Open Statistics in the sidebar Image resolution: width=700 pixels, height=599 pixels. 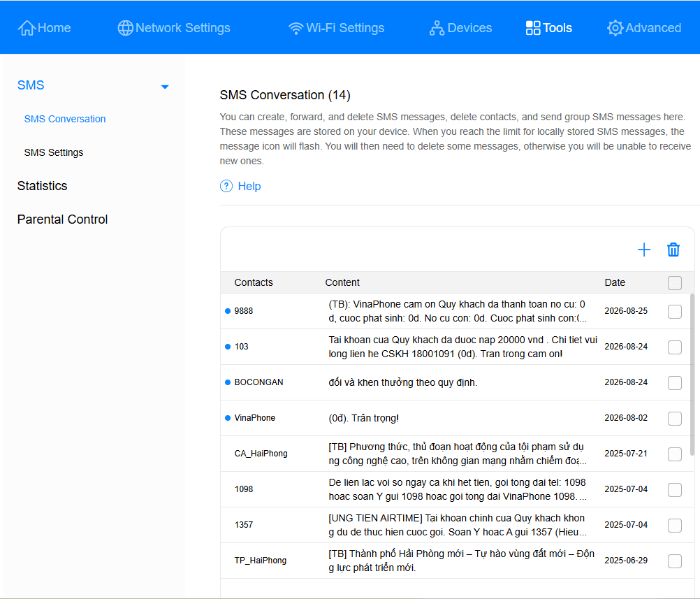pyautogui.click(x=43, y=186)
